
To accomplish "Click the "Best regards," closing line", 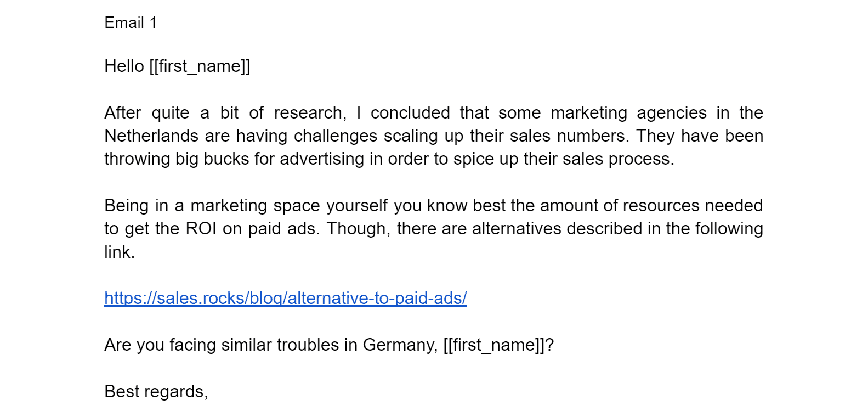I will coord(156,392).
